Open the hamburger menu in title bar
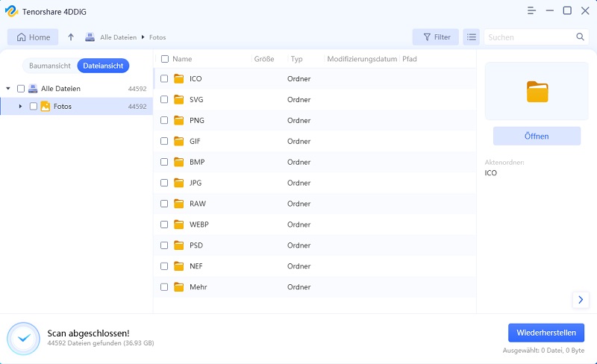This screenshot has height=364, width=597. [531, 10]
